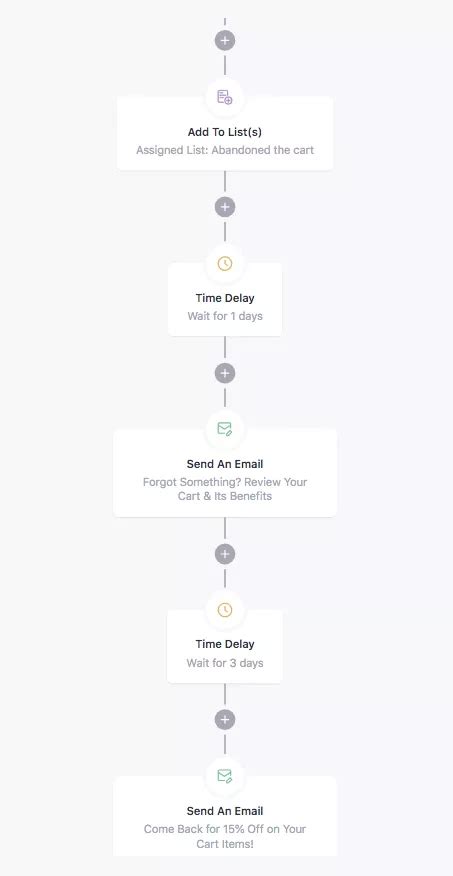Screen dimensions: 453x876
Task: Click the clock icon of the 3-day Time Delay
Action: pyautogui.click(x=225, y=610)
